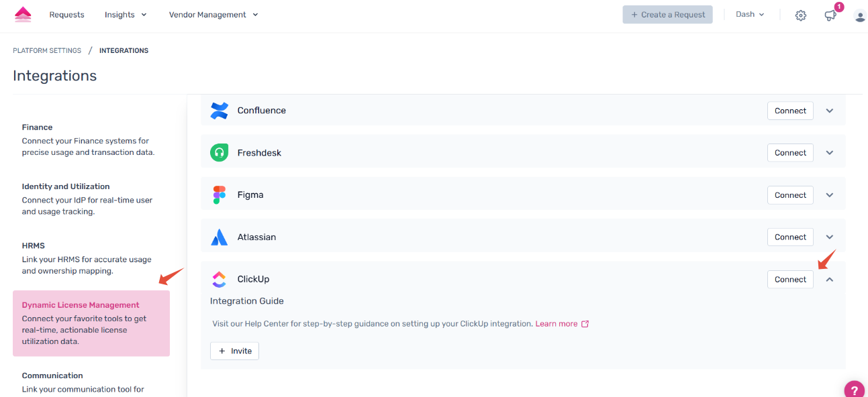This screenshot has width=868, height=397.
Task: Open the Learn more help link
Action: [x=557, y=324]
